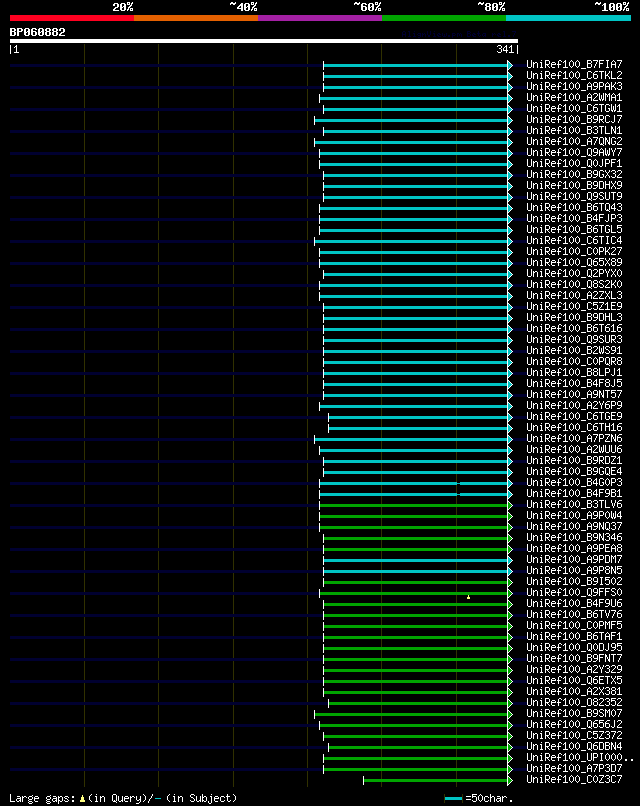Select the UniRef100_A9NT57 label

click(574, 394)
